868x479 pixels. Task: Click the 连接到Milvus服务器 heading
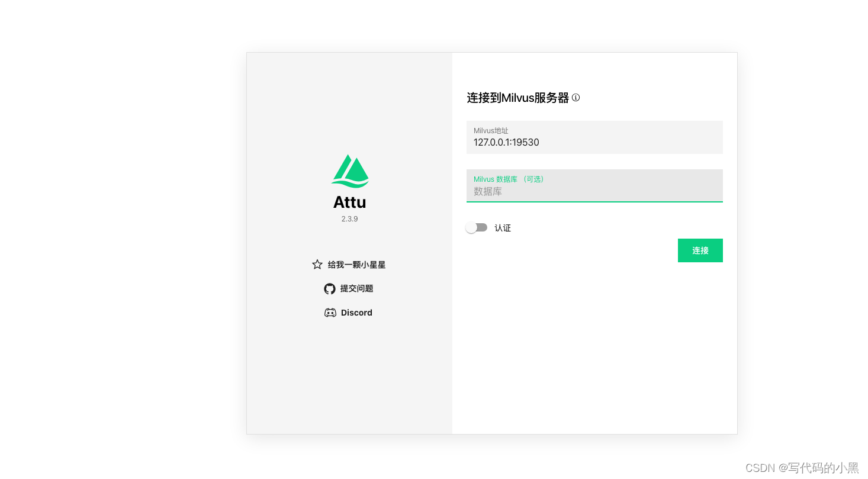pyautogui.click(x=518, y=98)
